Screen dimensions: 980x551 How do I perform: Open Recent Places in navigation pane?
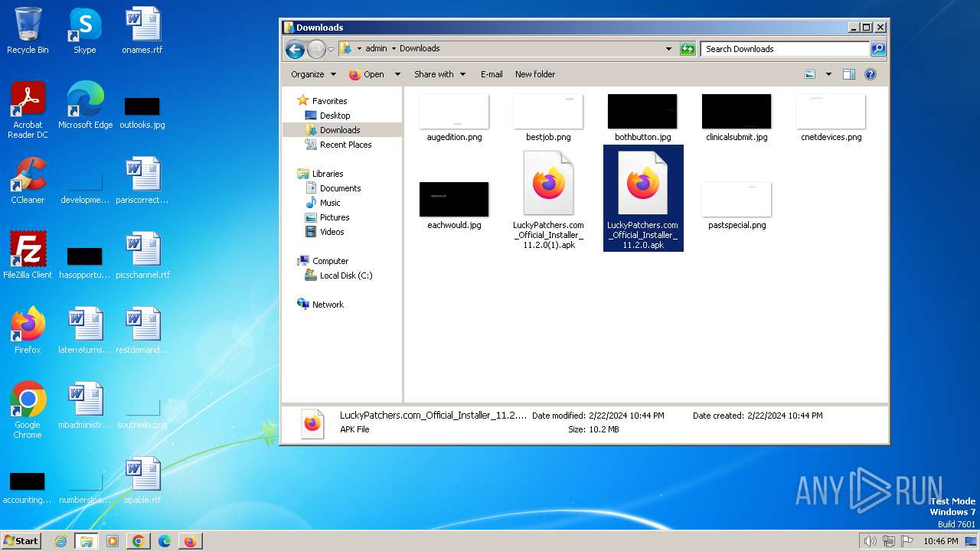click(345, 145)
